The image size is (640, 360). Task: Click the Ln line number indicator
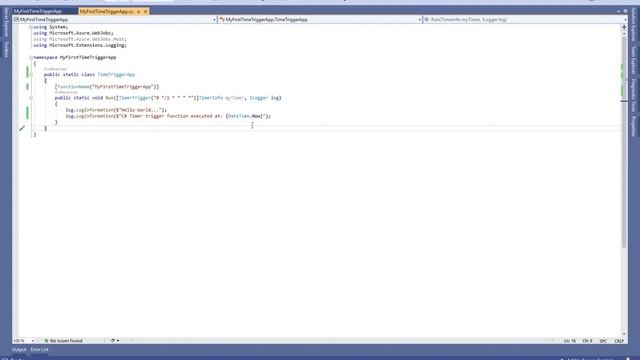pyautogui.click(x=570, y=341)
